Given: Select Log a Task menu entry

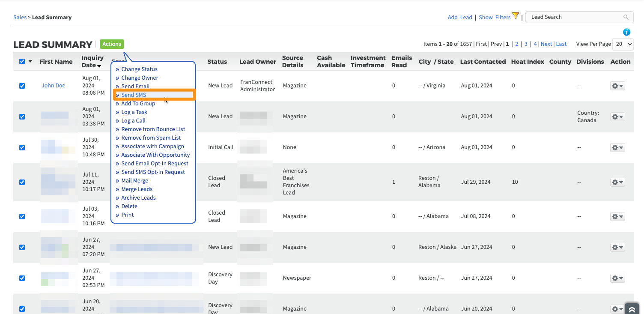Looking at the screenshot, I should pos(134,112).
